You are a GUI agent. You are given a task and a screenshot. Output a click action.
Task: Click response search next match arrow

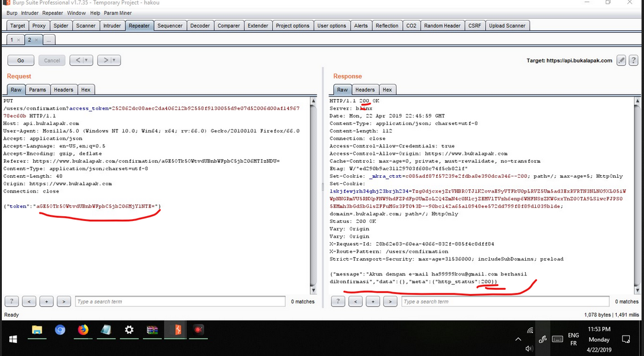pos(390,302)
